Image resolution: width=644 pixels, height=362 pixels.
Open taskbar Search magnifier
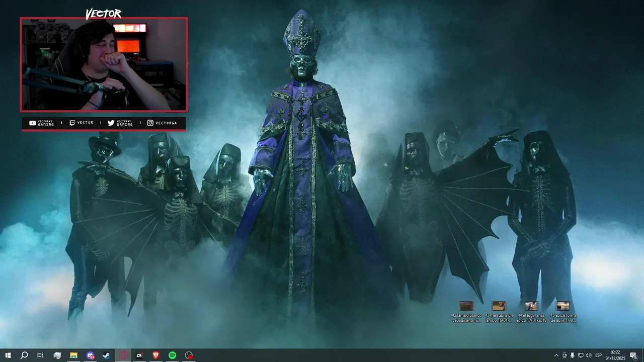[x=24, y=355]
